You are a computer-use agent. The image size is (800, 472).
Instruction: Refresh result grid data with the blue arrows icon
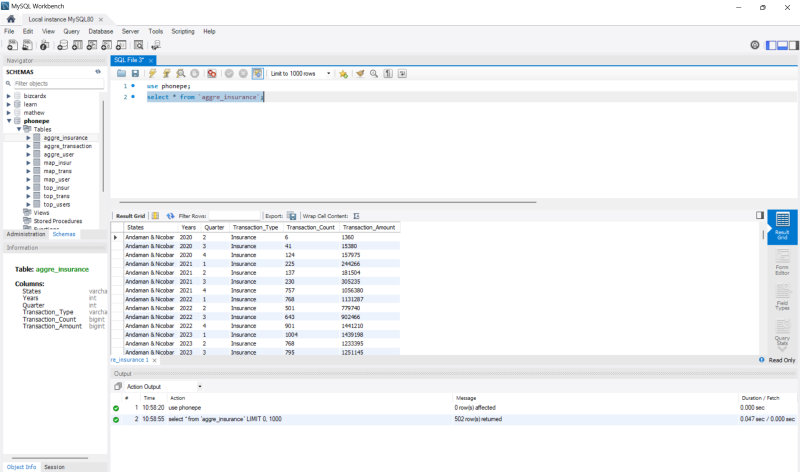[170, 216]
